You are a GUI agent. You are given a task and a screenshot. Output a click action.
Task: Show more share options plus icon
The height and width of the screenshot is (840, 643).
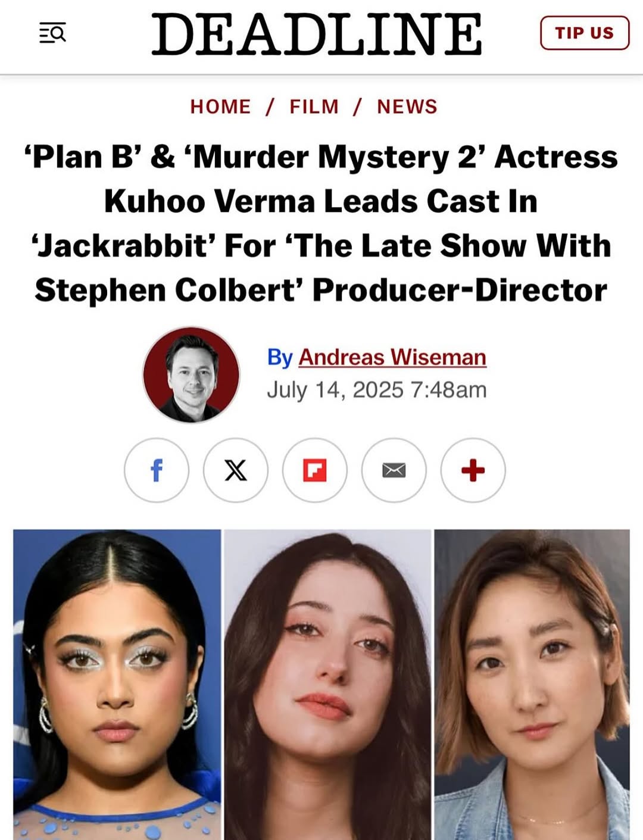(473, 470)
